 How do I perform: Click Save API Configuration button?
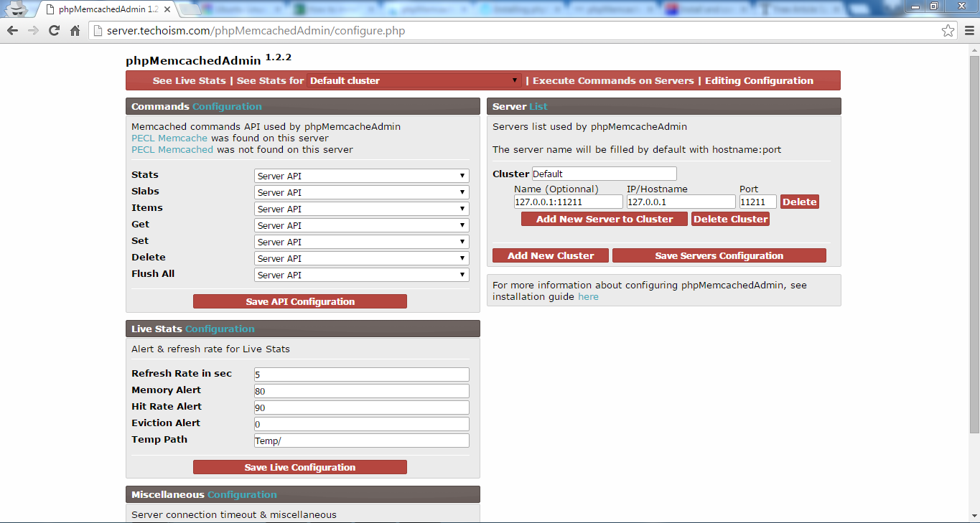coord(300,301)
